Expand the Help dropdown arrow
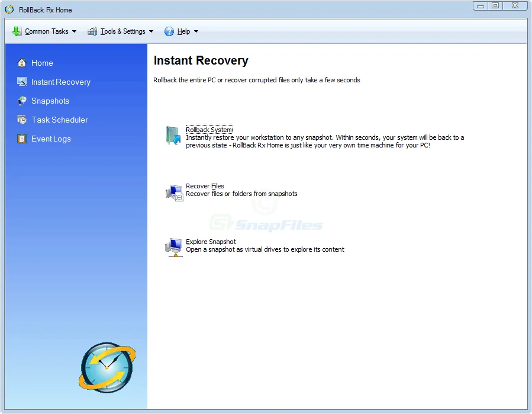The height and width of the screenshot is (414, 532). click(x=196, y=31)
